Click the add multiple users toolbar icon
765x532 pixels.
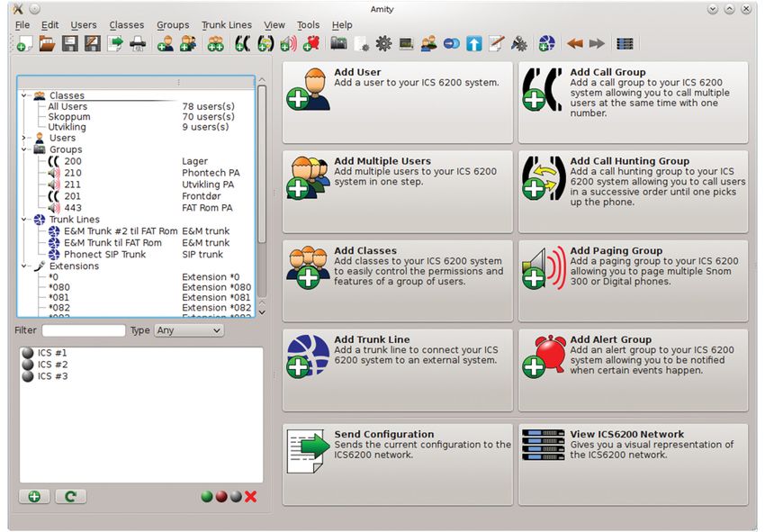click(x=188, y=44)
